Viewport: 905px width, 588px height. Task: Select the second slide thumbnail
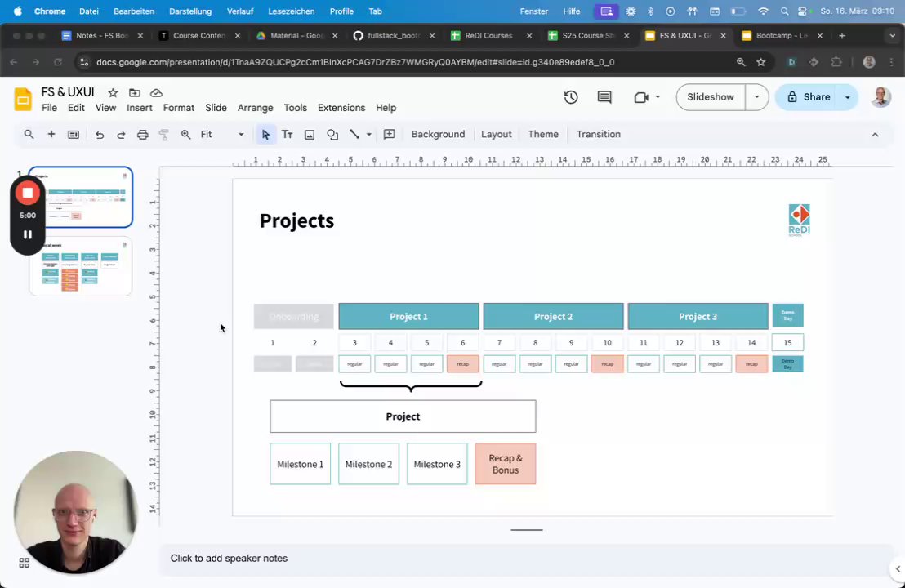81,266
